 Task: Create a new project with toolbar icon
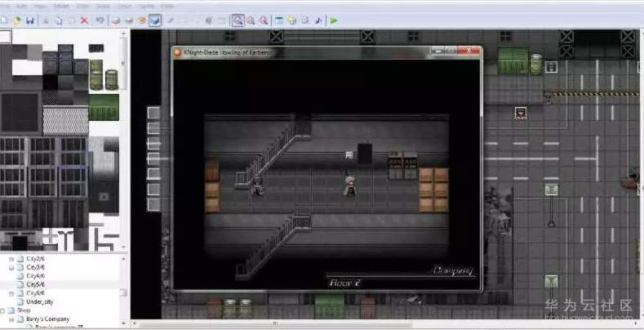4,20
